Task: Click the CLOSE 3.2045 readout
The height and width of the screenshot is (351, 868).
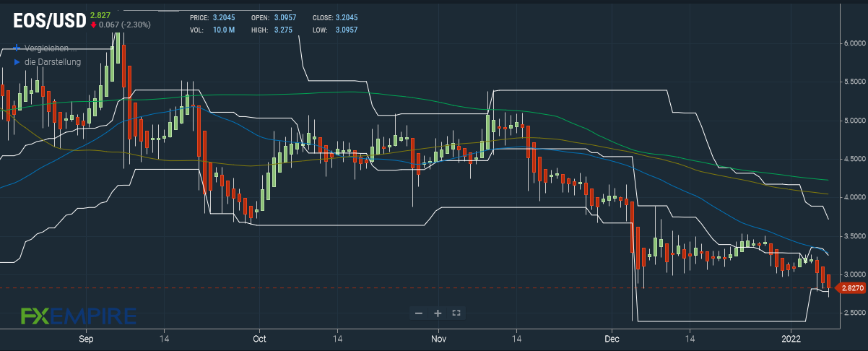Action: click(x=335, y=17)
